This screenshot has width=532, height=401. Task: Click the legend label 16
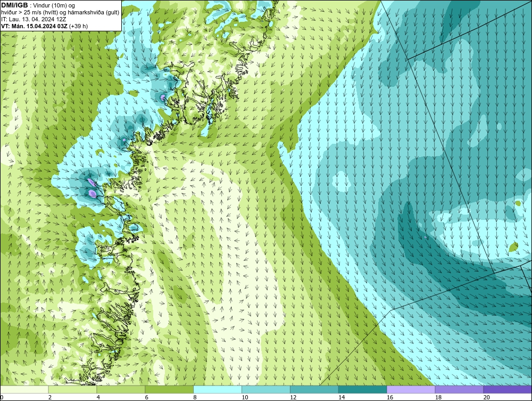390,397
